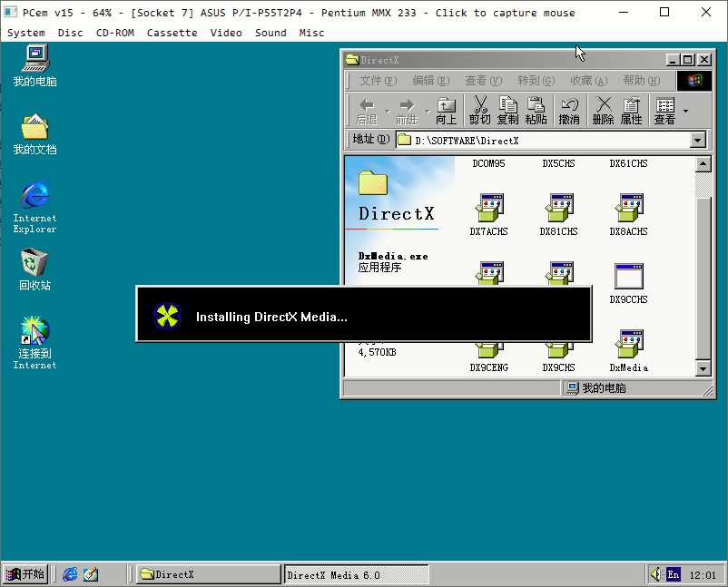Open the Help (帮助) menu
Image resolution: width=728 pixels, height=587 pixels.
[642, 81]
